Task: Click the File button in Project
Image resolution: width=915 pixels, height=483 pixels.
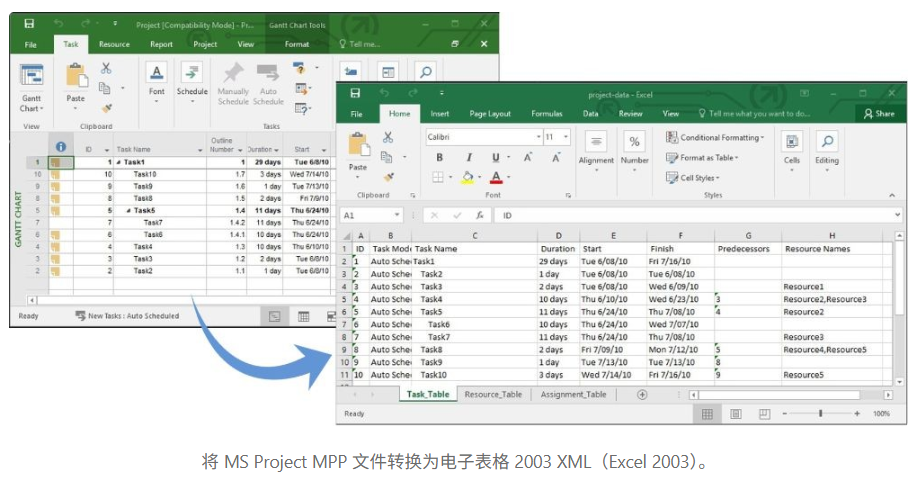Action: 30,44
